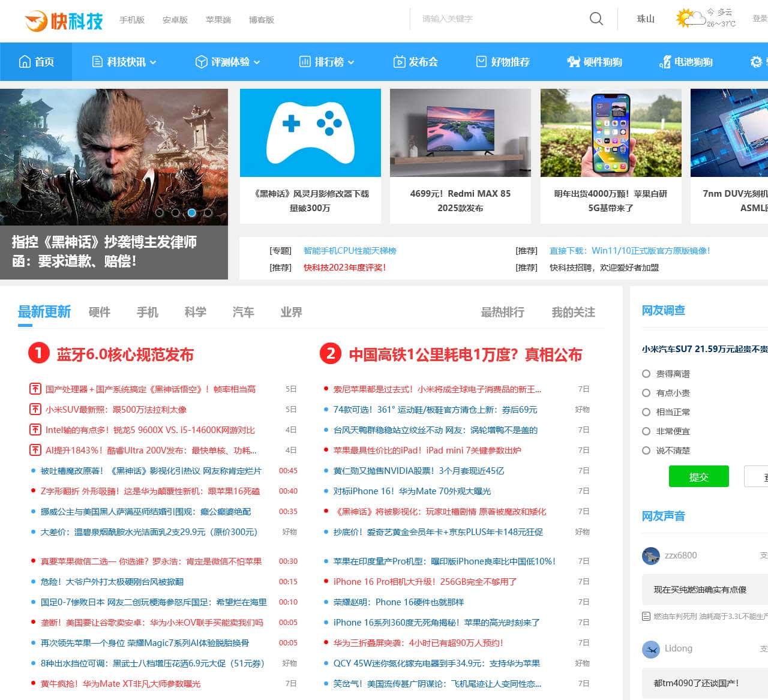Switch to the 汽车 tab
Screen dimensions: 768x700
coord(244,312)
